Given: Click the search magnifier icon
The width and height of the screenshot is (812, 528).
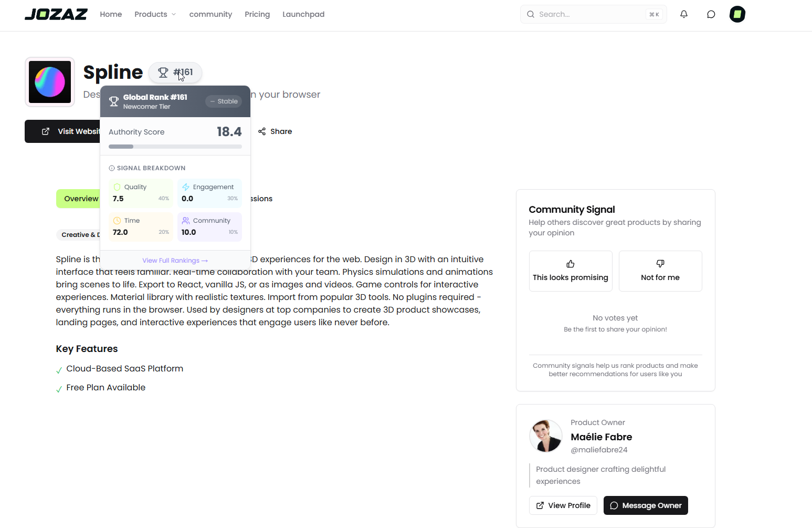Looking at the screenshot, I should point(531,14).
